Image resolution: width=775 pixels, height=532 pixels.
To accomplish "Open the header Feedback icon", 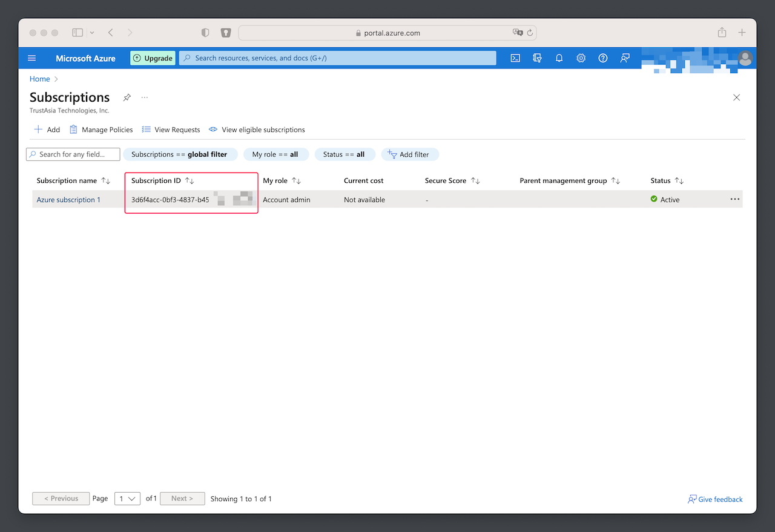I will 625,58.
